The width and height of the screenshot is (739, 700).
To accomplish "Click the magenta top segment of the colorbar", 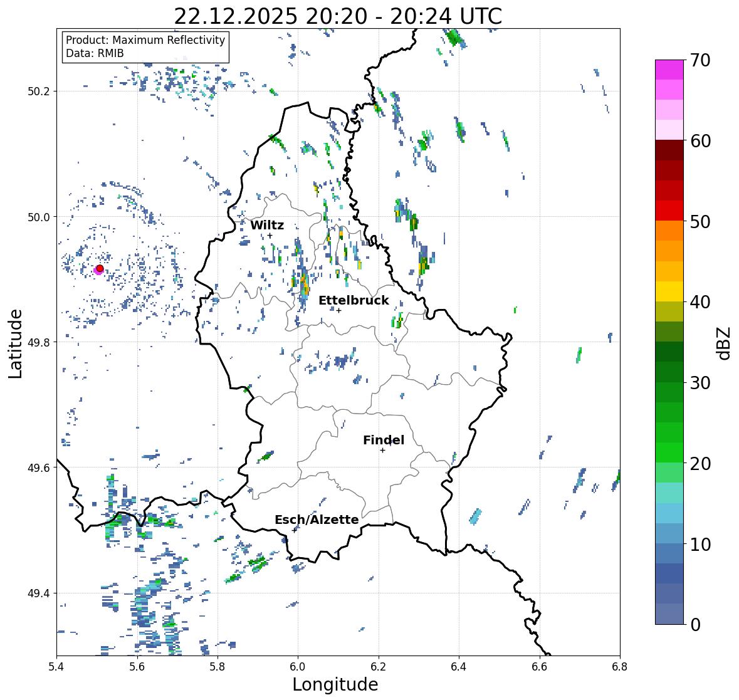I will pyautogui.click(x=669, y=70).
